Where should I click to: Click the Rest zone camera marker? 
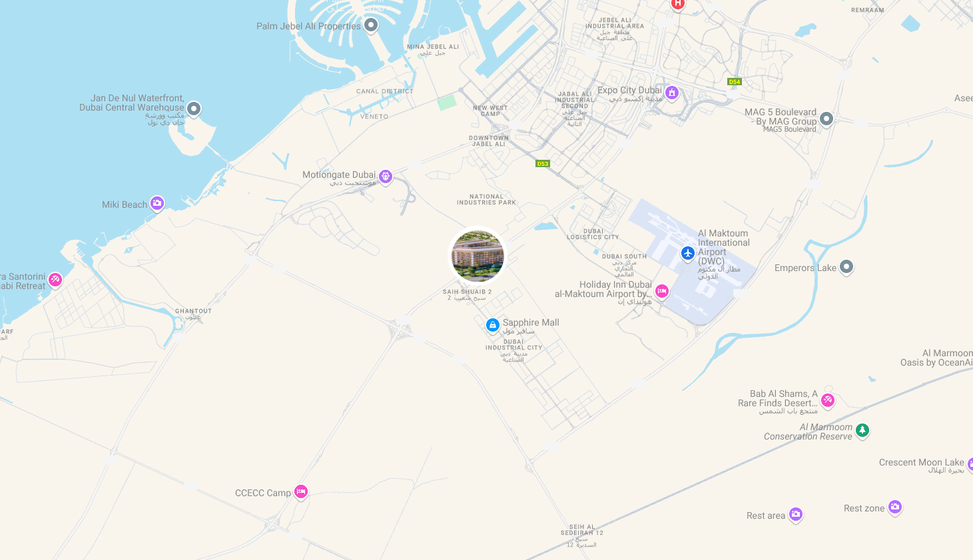click(895, 507)
